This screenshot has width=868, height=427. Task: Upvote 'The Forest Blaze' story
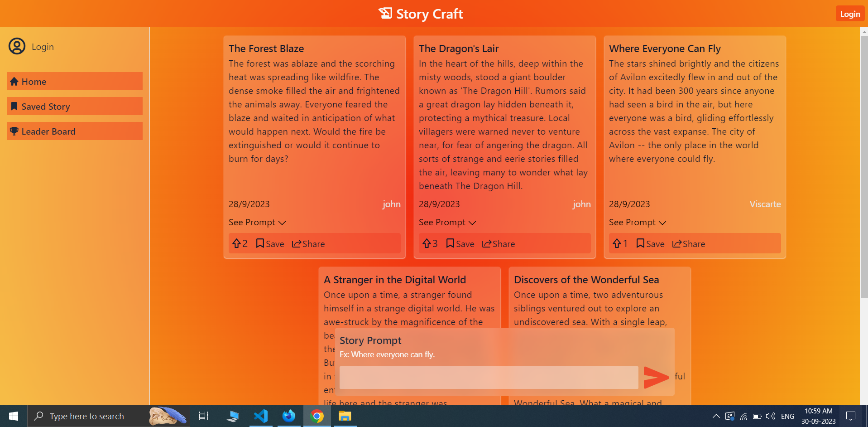pyautogui.click(x=237, y=243)
